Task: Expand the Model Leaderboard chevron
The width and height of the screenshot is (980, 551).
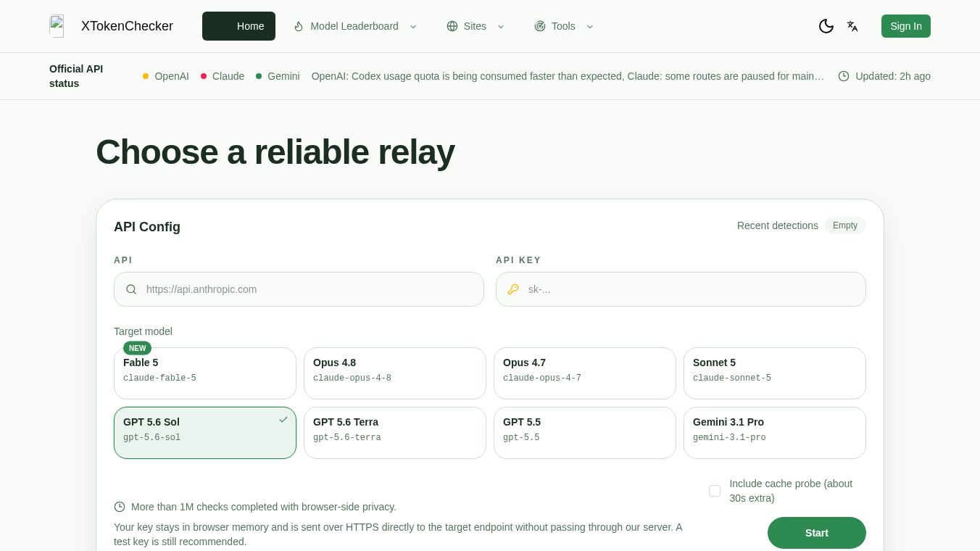Action: point(413,26)
